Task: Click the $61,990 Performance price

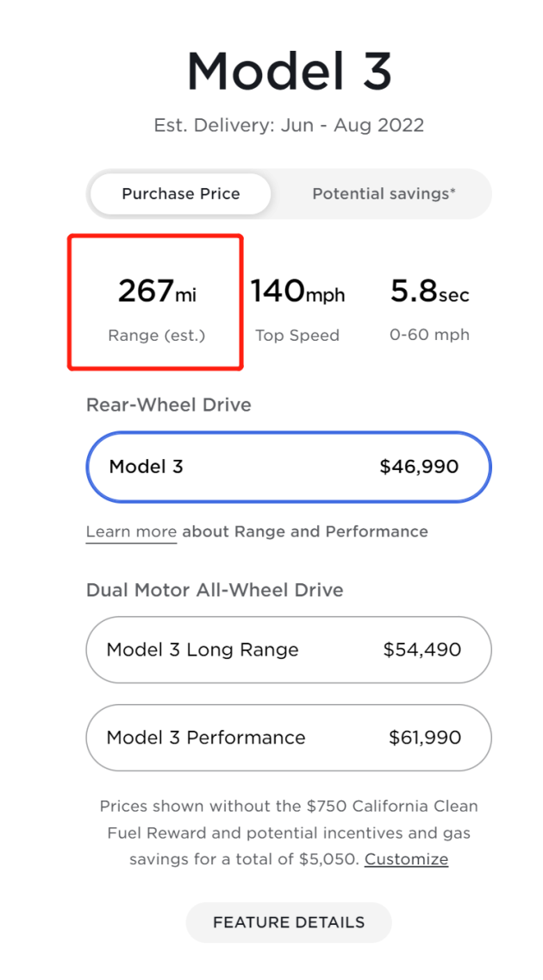Action: (x=425, y=738)
